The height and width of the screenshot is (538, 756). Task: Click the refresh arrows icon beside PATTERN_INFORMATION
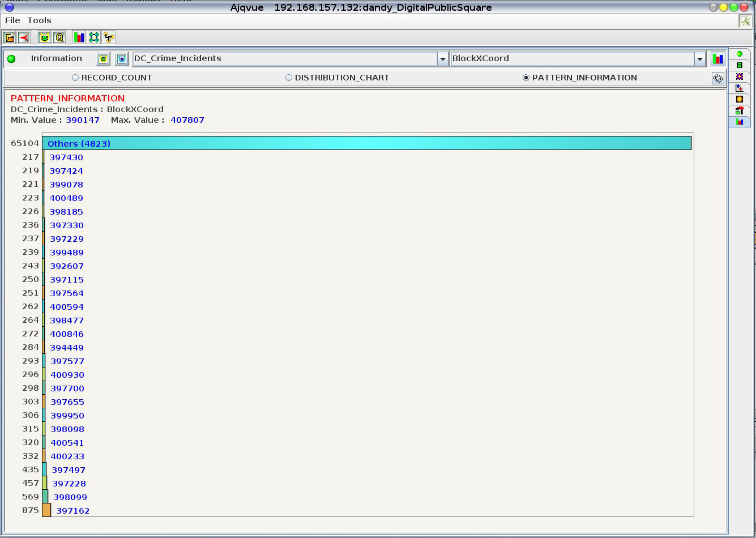tap(718, 78)
